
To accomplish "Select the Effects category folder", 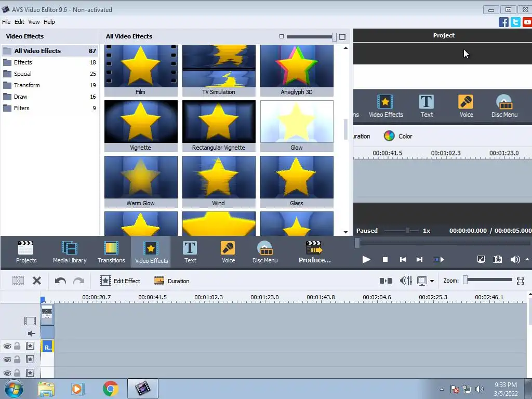I will (49, 62).
